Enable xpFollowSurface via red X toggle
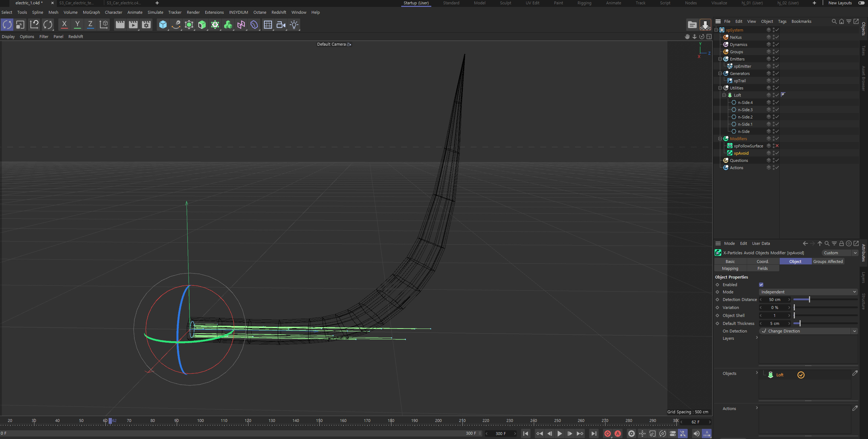Image resolution: width=868 pixels, height=439 pixels. pyautogui.click(x=777, y=146)
